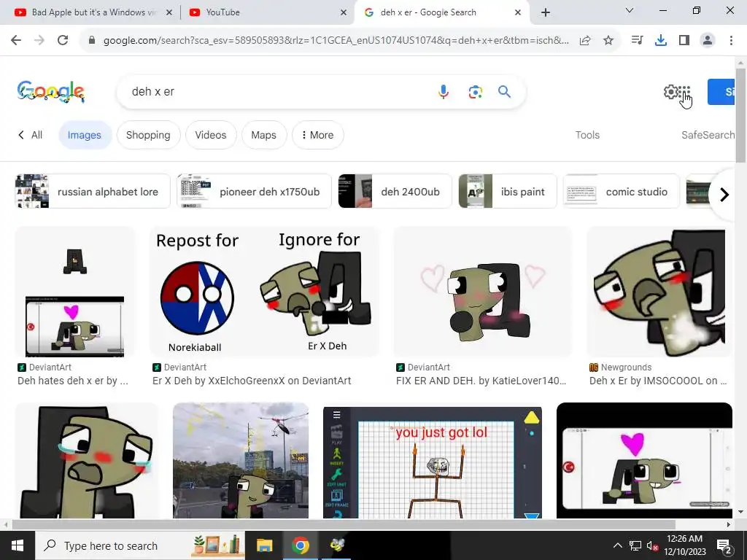Image resolution: width=747 pixels, height=560 pixels.
Task: Open 'FIX ER AND DEH' DeviantArt link
Action: tap(481, 381)
